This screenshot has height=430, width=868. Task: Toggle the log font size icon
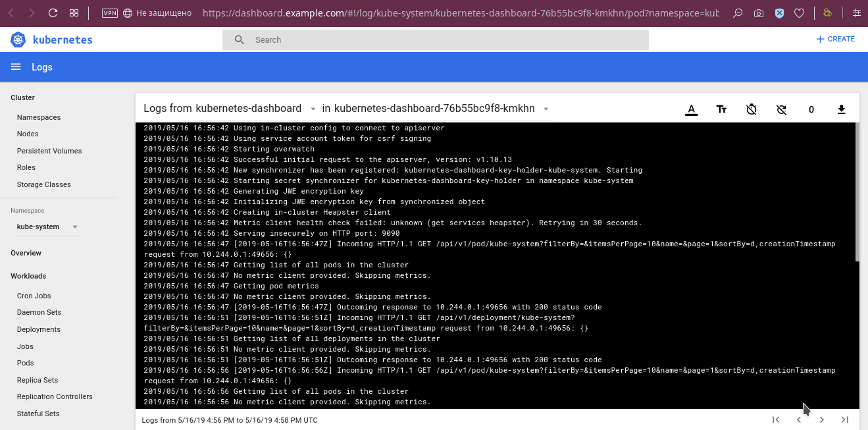click(721, 109)
